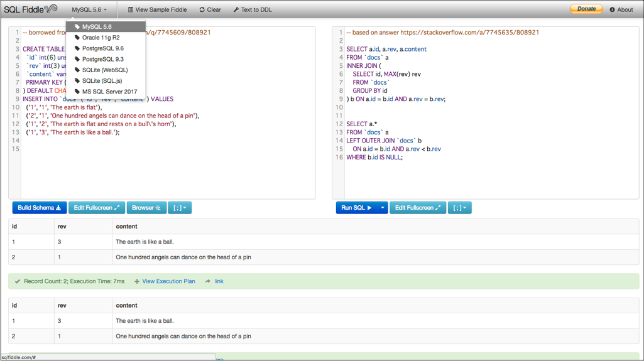Click SELECT a.id, a.rev, a.content line
644x361 pixels.
pyautogui.click(x=386, y=49)
